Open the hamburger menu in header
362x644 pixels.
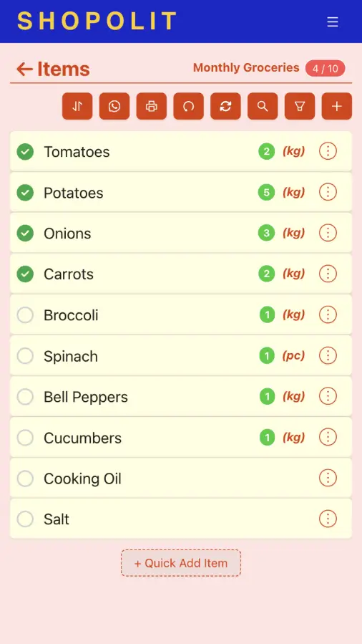[333, 21]
